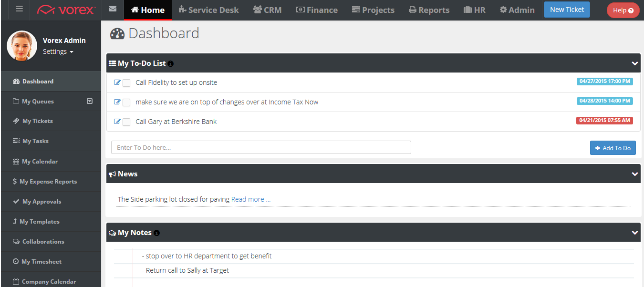Viewport: 644px width, 287px height.
Task: Check the 'Call Gary at Berkshire Bank' box
Action: [126, 122]
